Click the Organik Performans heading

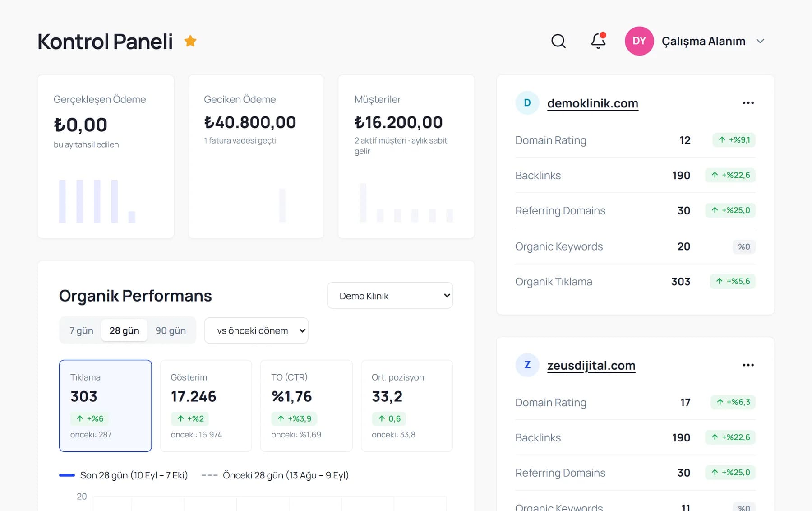(135, 296)
